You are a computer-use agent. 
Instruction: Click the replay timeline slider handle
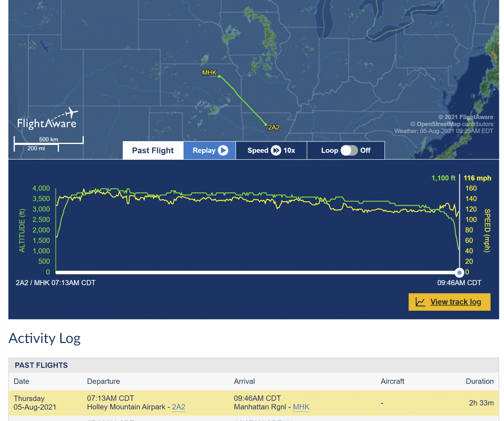(459, 272)
